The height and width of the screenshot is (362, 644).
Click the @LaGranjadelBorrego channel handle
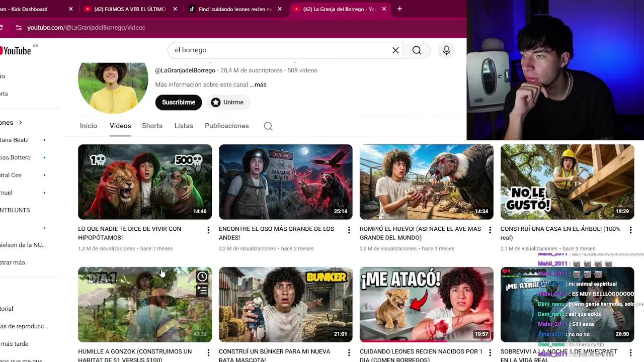[x=185, y=70]
